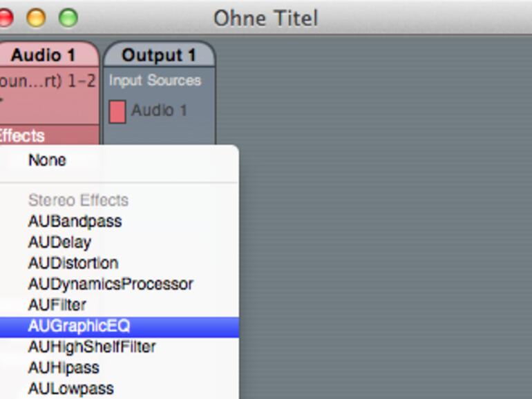The width and height of the screenshot is (532, 399).
Task: Pick the AUBandpass effect
Action: click(75, 222)
